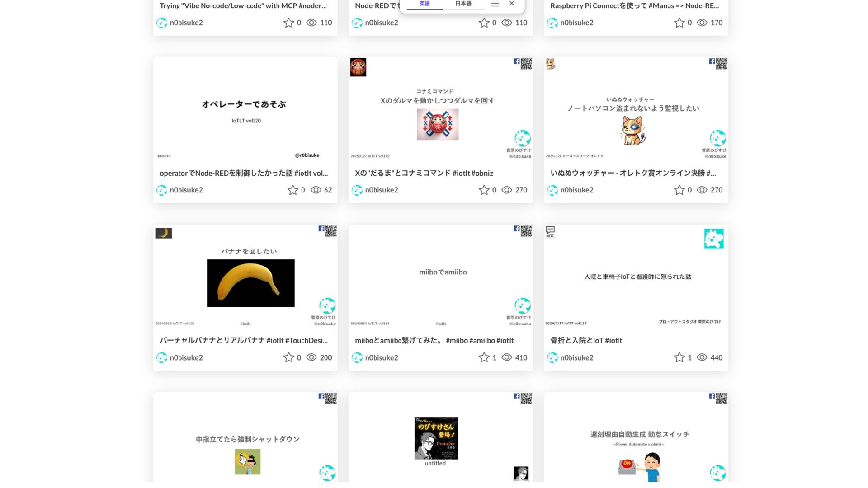
Task: Click QR code on Xのダルマ slide
Action: point(526,63)
